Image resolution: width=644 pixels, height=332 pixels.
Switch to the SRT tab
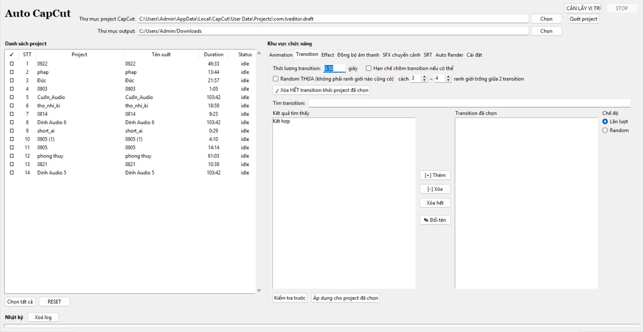tap(428, 55)
